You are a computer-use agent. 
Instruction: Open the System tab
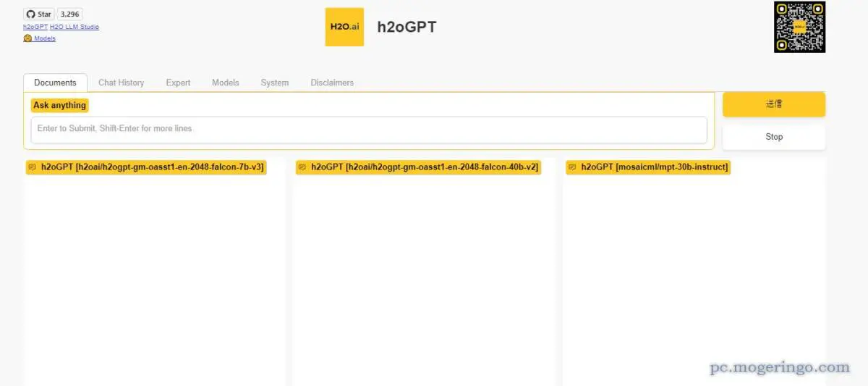[275, 83]
